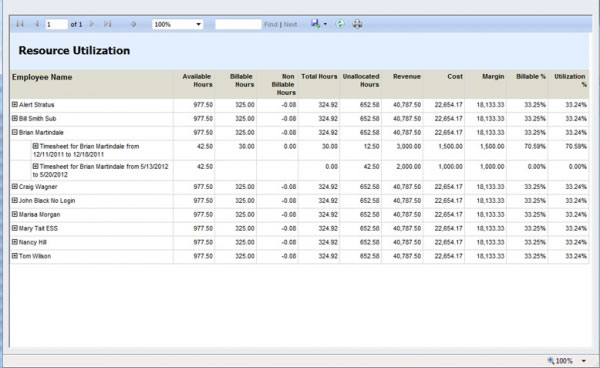Click the 3,000.00 revenue cell
The height and width of the screenshot is (368, 600).
(x=408, y=146)
